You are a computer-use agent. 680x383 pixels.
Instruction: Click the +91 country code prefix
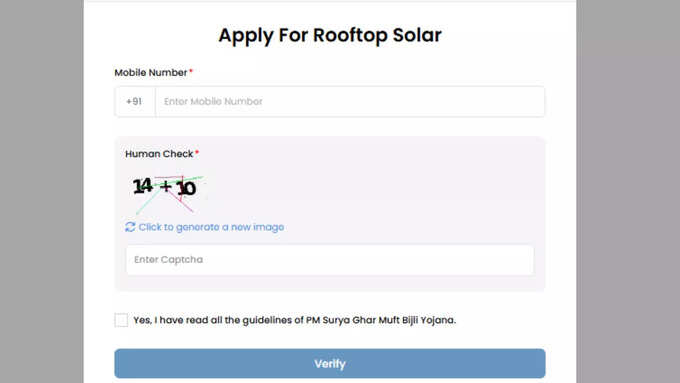click(x=134, y=101)
